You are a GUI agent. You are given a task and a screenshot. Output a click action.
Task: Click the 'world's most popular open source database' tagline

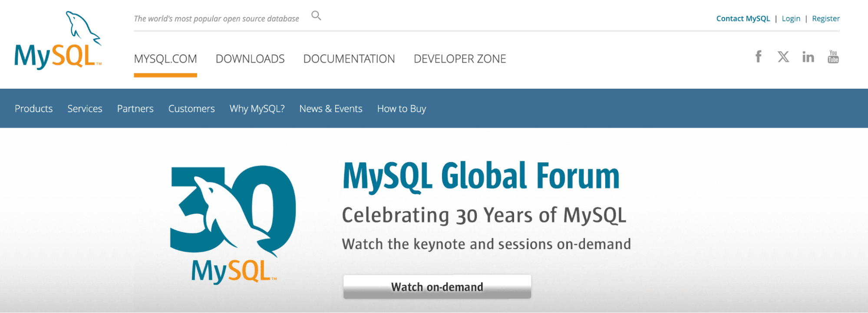(216, 19)
